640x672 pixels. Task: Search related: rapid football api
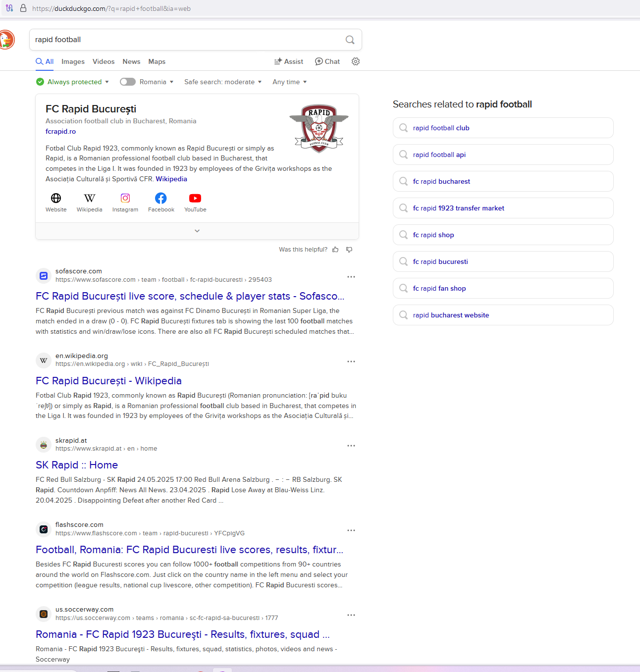(503, 155)
